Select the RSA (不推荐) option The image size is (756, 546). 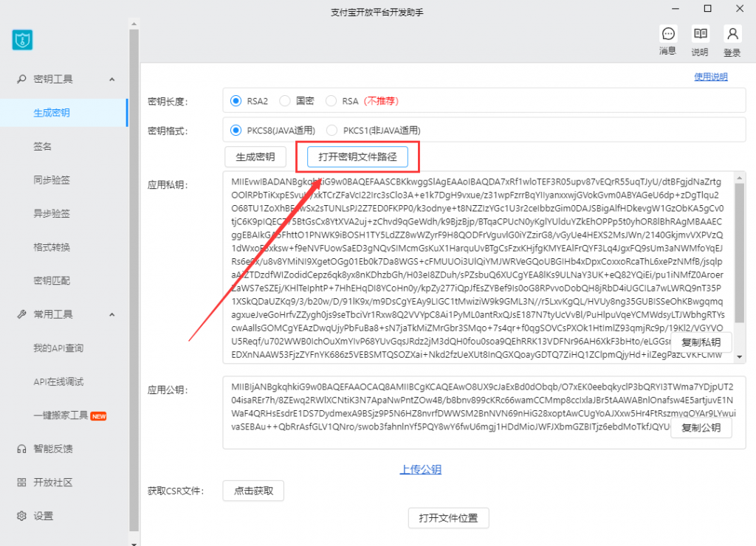331,101
